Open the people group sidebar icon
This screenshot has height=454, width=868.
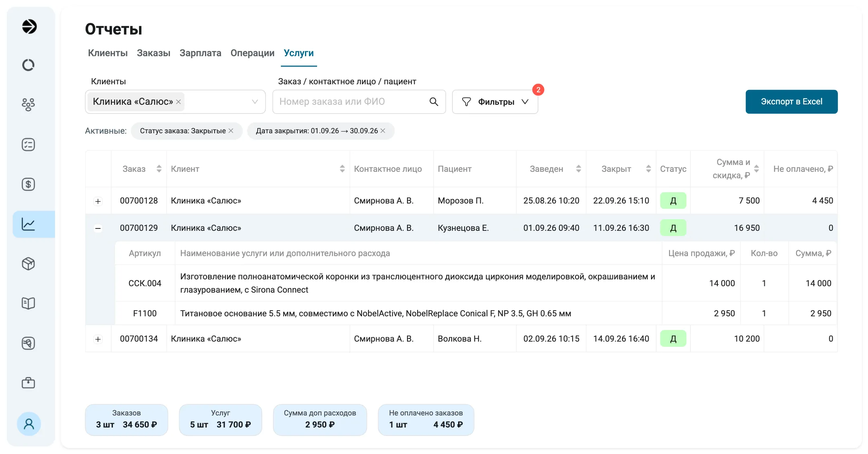pos(28,104)
